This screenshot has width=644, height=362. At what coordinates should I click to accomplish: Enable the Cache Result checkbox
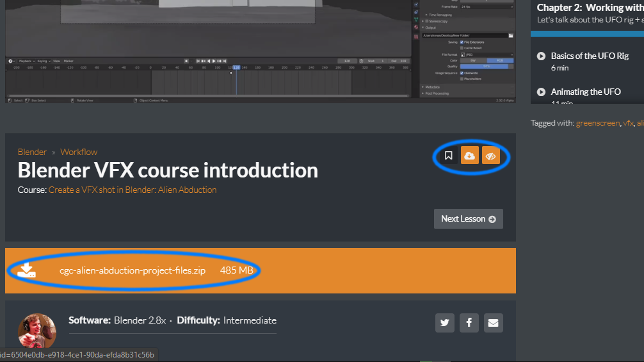[x=462, y=48]
